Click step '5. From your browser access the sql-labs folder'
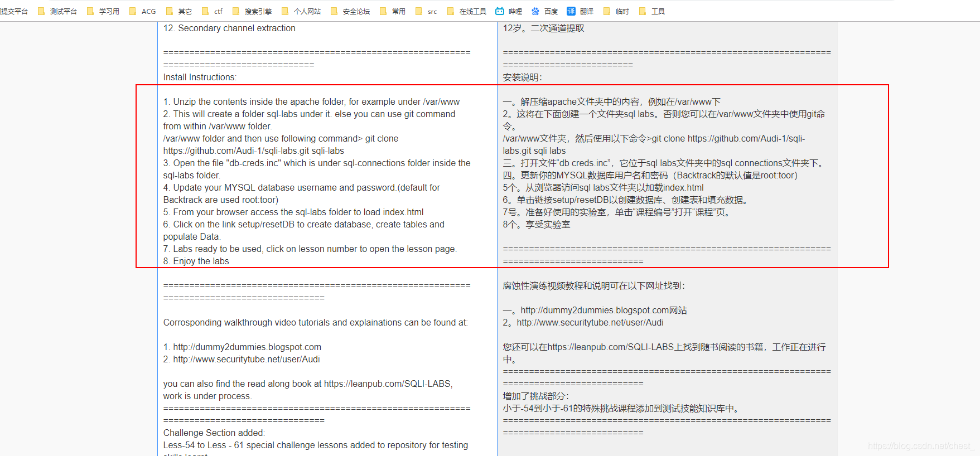Image resolution: width=980 pixels, height=456 pixels. (293, 212)
